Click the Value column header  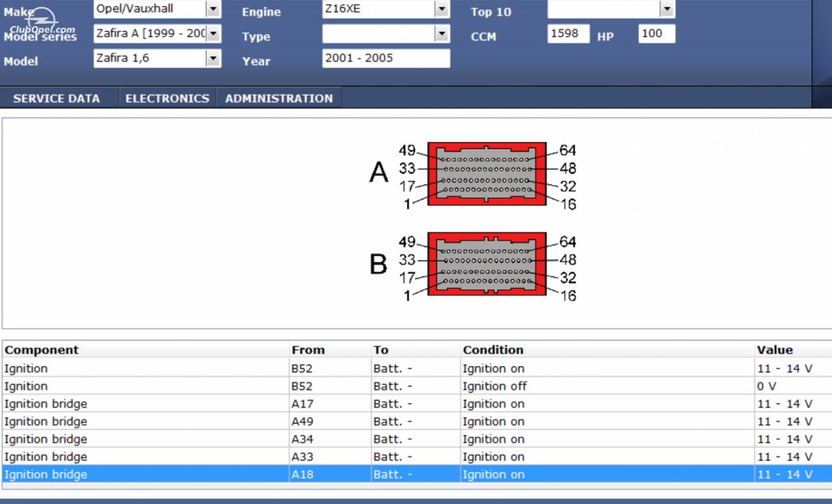coord(793,349)
